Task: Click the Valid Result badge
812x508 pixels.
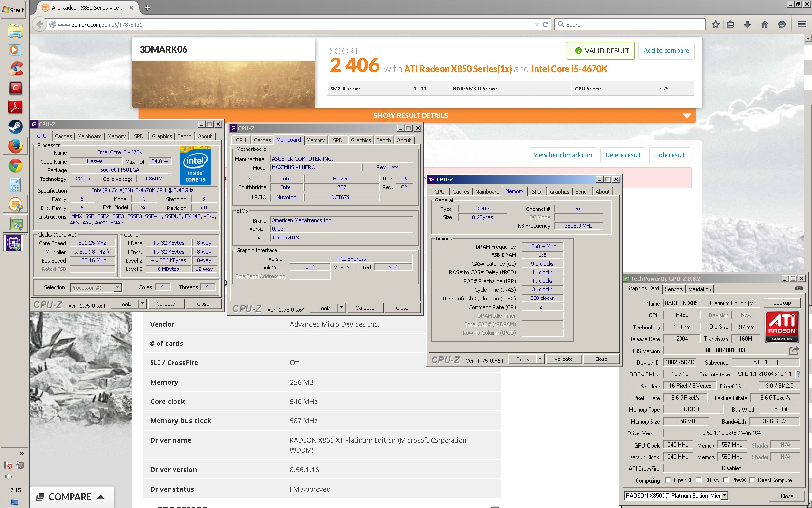Action: click(601, 50)
